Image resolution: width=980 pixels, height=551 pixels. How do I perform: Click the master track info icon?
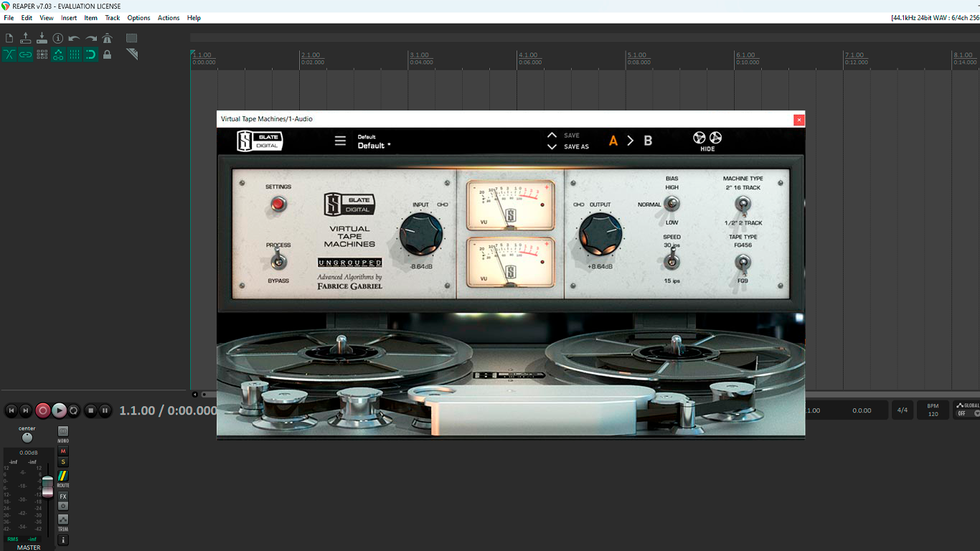pyautogui.click(x=63, y=540)
